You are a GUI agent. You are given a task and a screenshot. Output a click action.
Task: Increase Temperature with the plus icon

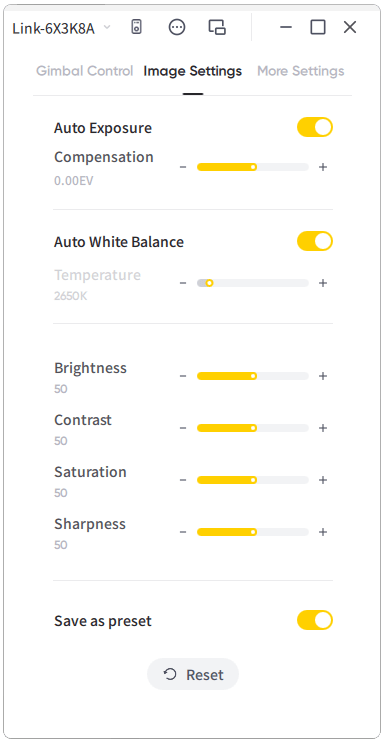[x=323, y=283]
